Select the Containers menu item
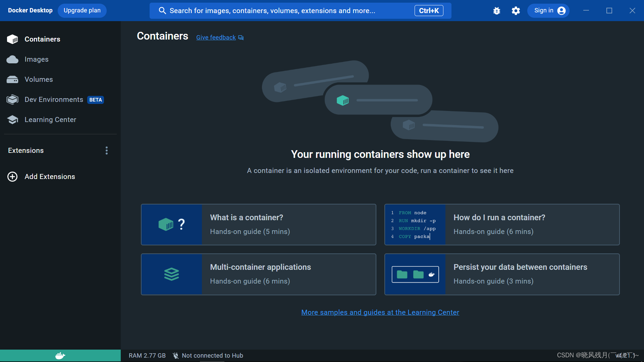The image size is (644, 362). click(43, 39)
